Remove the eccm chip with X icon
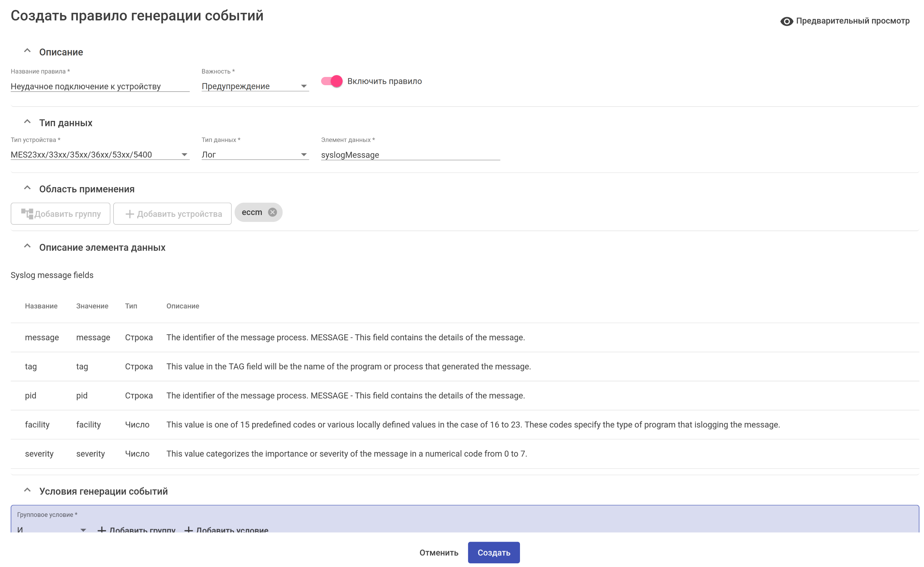This screenshot has width=924, height=567. 272,212
